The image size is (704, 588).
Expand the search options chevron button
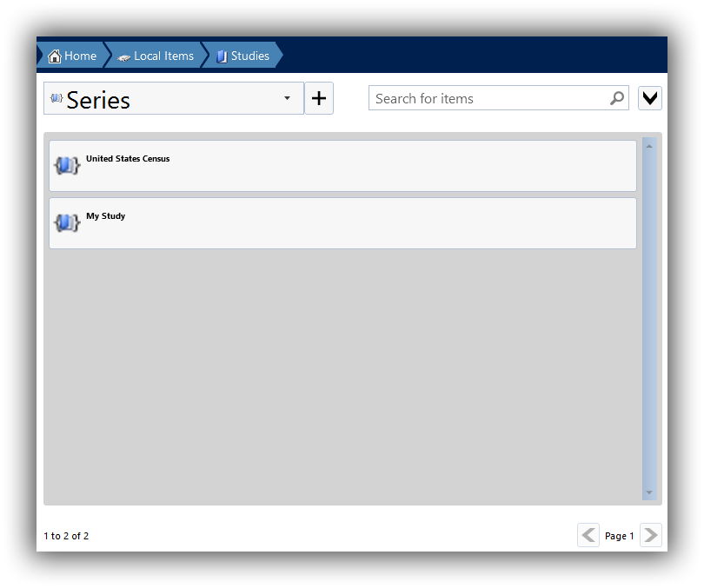(649, 98)
